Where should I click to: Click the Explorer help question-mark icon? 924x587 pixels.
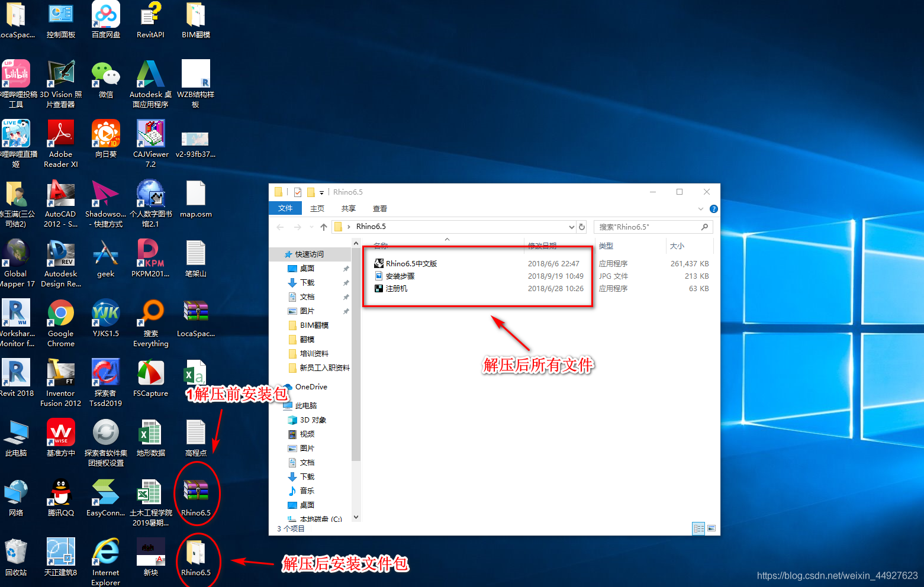(x=714, y=209)
